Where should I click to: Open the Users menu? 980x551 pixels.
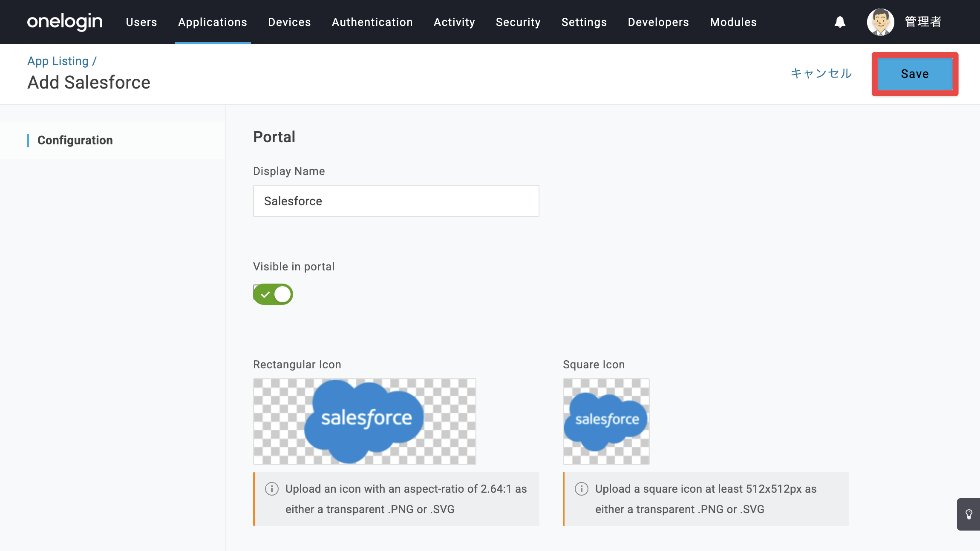(141, 22)
